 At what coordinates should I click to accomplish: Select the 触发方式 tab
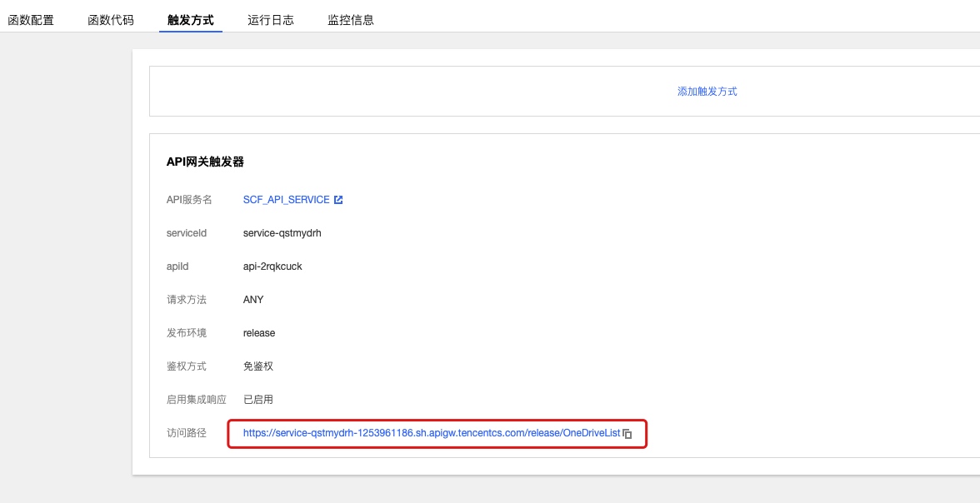click(x=191, y=20)
